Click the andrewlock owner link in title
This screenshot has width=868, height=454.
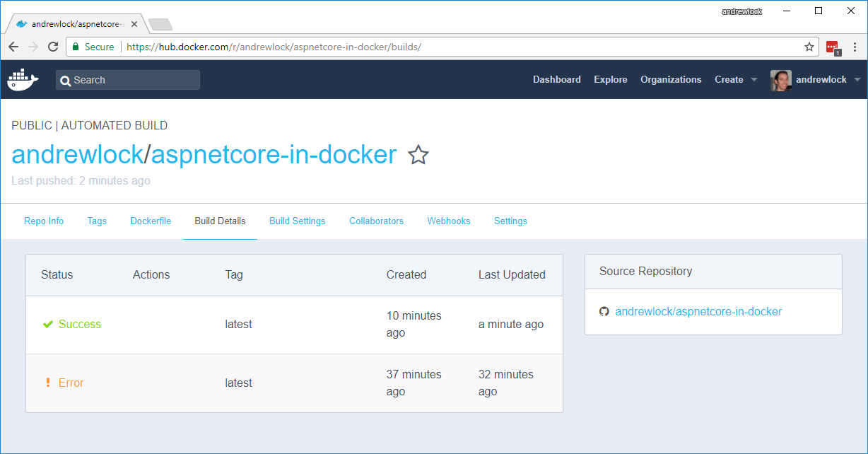(78, 154)
